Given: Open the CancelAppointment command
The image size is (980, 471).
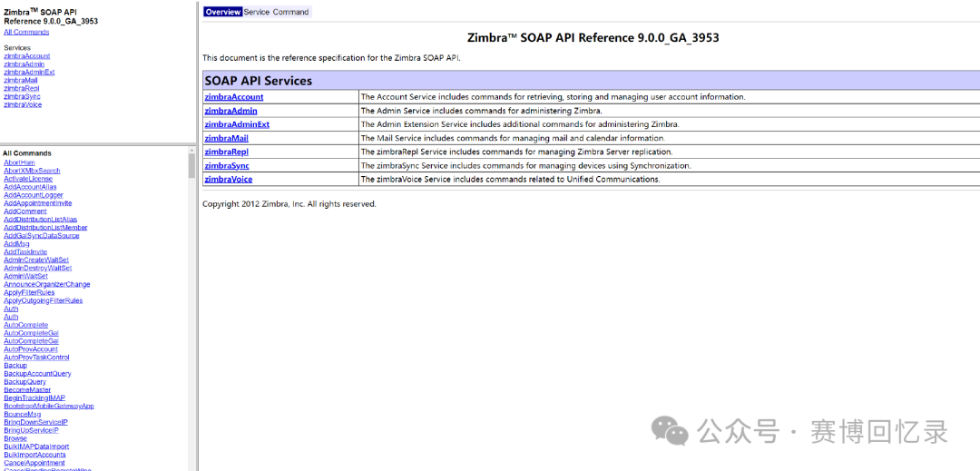Looking at the screenshot, I should (x=34, y=463).
